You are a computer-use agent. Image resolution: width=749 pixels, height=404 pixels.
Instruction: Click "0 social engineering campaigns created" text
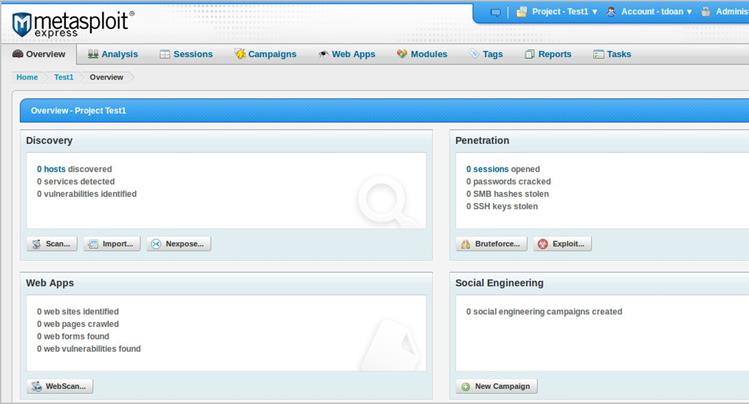coord(544,311)
